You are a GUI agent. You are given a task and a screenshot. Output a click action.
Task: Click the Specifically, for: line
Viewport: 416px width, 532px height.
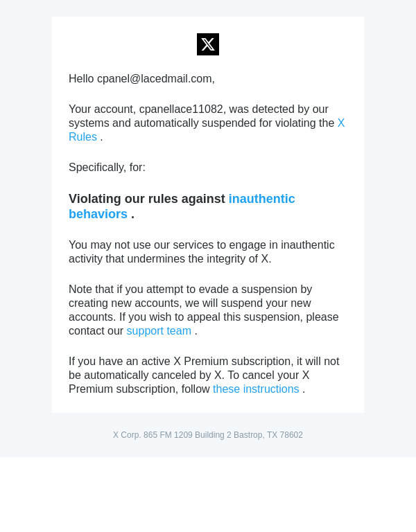click(x=107, y=168)
